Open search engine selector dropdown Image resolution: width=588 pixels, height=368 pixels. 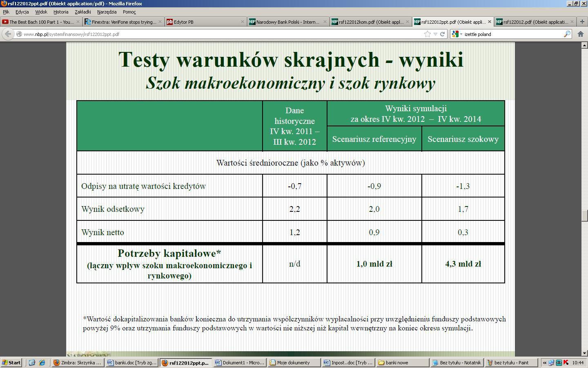pyautogui.click(x=457, y=34)
